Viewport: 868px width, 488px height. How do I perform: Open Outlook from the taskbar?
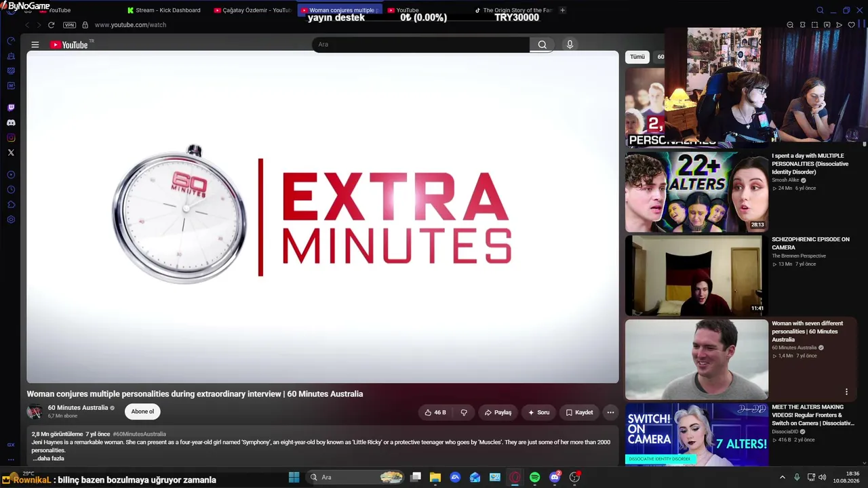click(x=475, y=477)
